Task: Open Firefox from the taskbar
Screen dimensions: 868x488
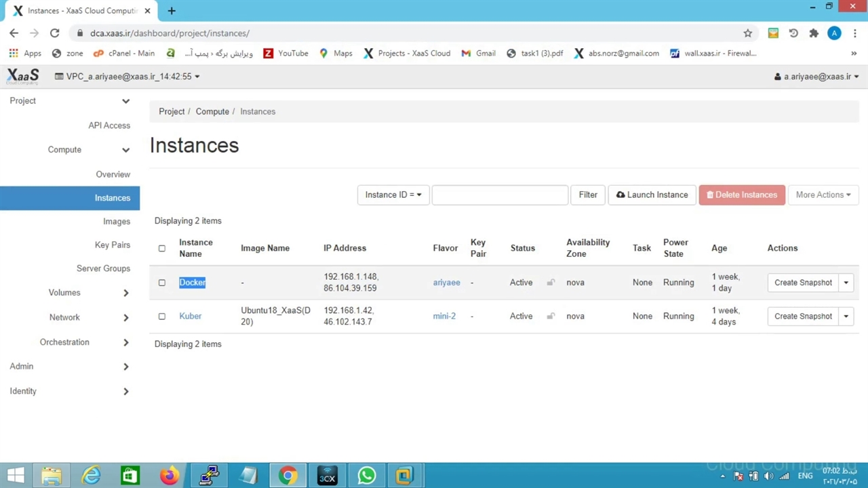Action: coord(170,475)
